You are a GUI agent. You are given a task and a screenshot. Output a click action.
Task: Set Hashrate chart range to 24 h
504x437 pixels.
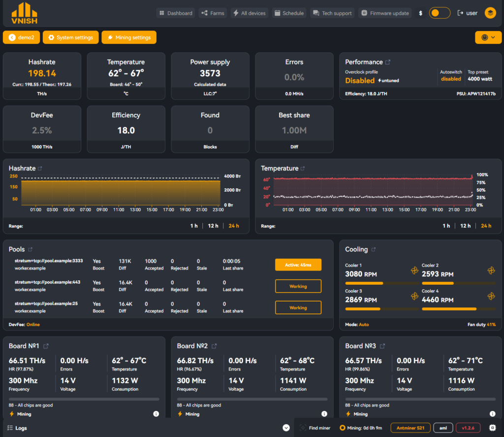(234, 226)
